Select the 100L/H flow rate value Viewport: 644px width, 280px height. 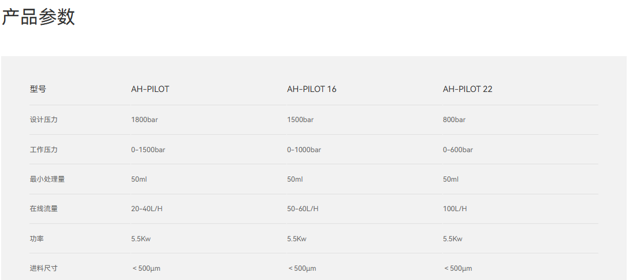pyautogui.click(x=455, y=209)
